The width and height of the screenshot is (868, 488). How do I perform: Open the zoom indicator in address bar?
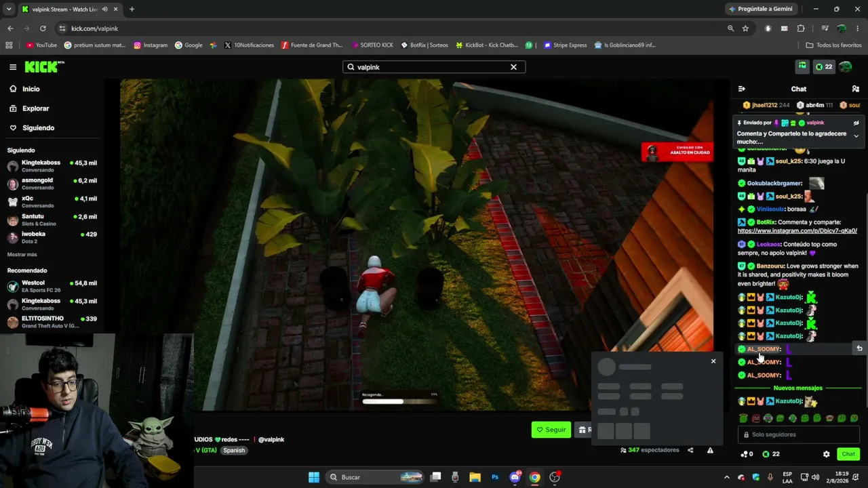[x=730, y=28]
